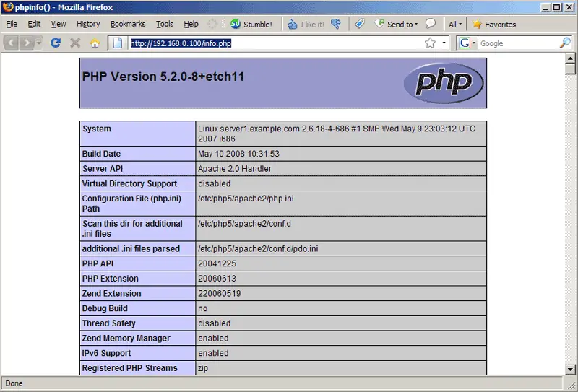Screen dimensions: 578x392
Task: Open the All topics dropdown
Action: coord(455,25)
